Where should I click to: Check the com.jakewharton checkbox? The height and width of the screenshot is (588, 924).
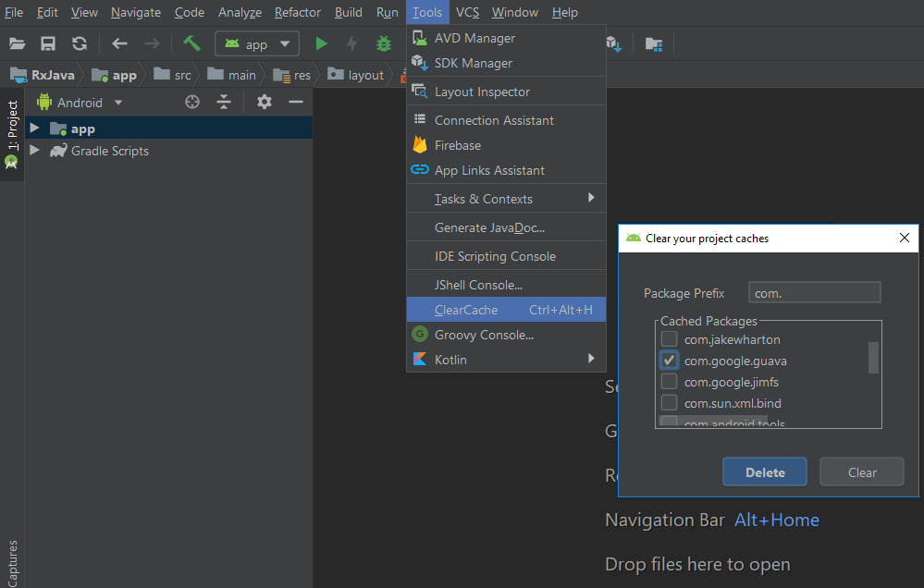point(669,338)
